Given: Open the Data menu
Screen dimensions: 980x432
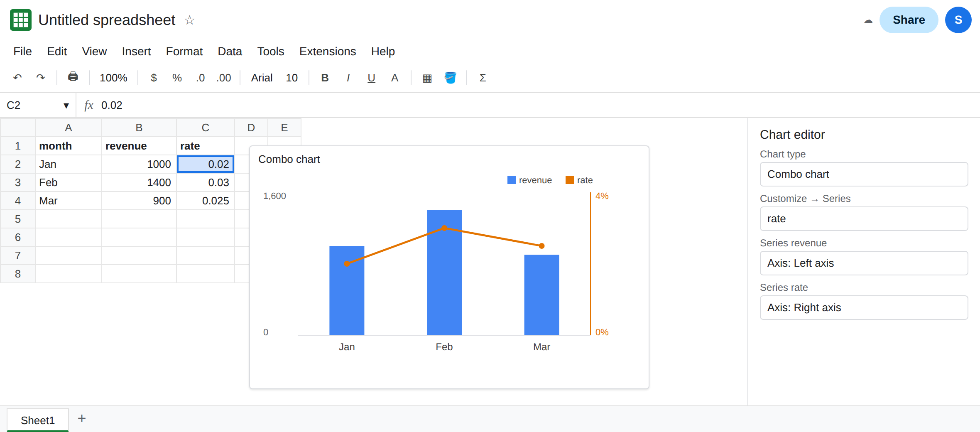Looking at the screenshot, I should click(230, 51).
